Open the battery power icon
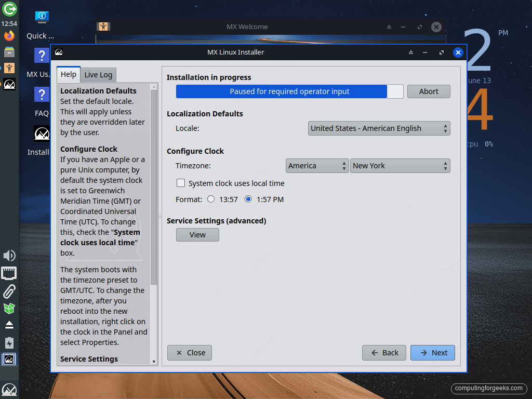 coord(9,343)
